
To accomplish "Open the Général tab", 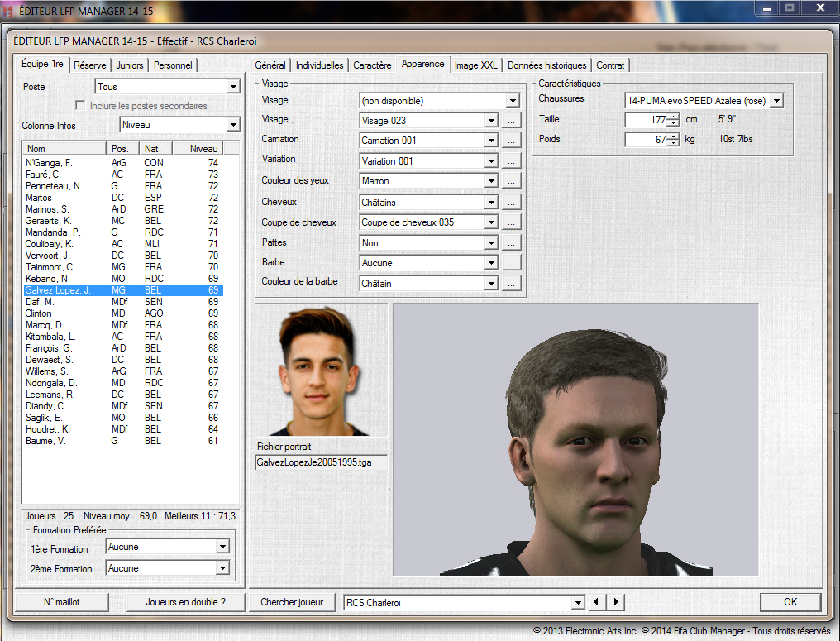I will click(x=270, y=65).
